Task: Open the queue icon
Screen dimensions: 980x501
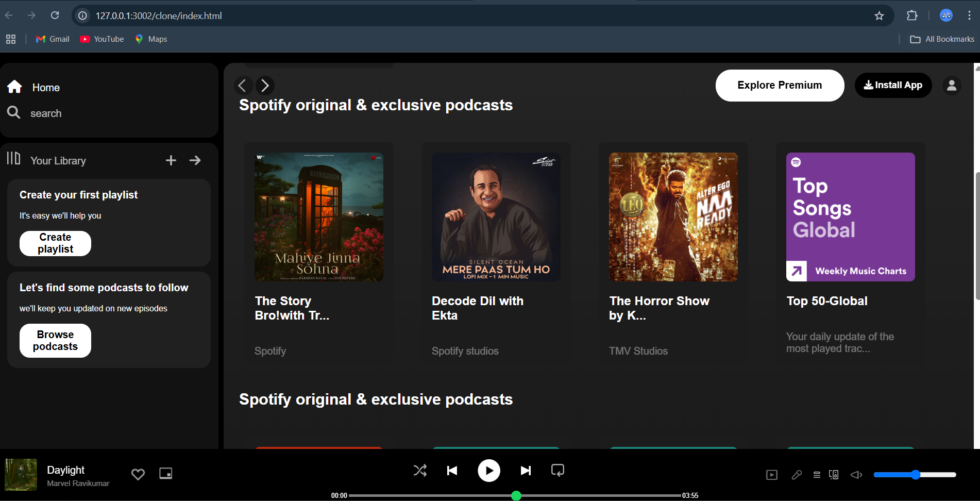Action: coord(817,475)
